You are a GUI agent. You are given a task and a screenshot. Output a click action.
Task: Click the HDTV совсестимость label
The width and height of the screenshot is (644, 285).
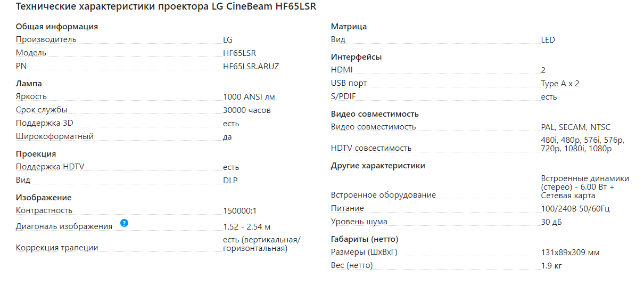(371, 148)
